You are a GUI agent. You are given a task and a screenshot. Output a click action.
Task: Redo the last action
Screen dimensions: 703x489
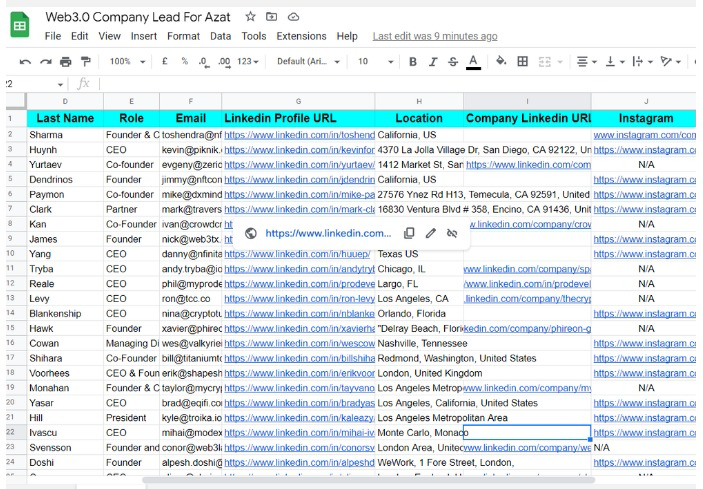[45, 61]
